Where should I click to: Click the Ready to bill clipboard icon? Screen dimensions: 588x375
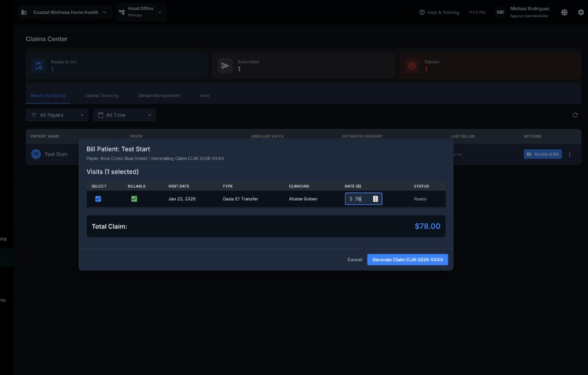[x=38, y=65]
